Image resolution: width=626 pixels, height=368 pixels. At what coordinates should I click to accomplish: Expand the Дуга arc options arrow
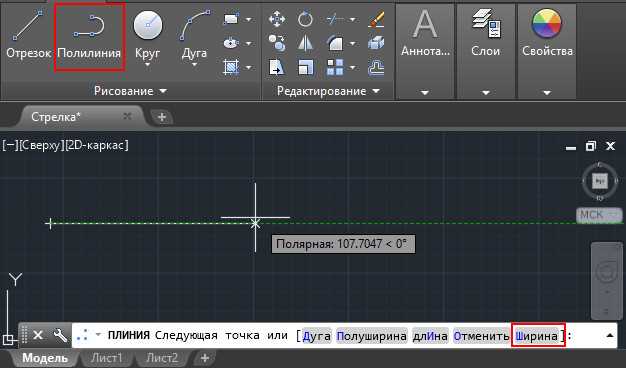coord(194,65)
